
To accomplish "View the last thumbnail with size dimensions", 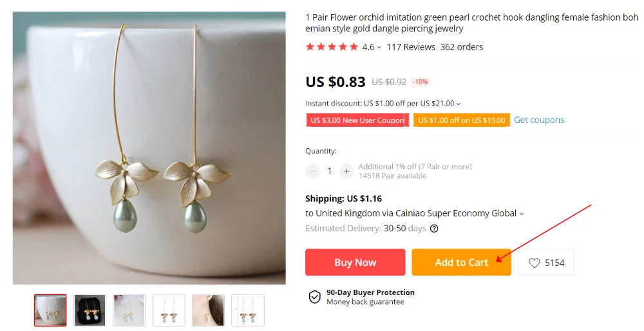I will coord(247,310).
